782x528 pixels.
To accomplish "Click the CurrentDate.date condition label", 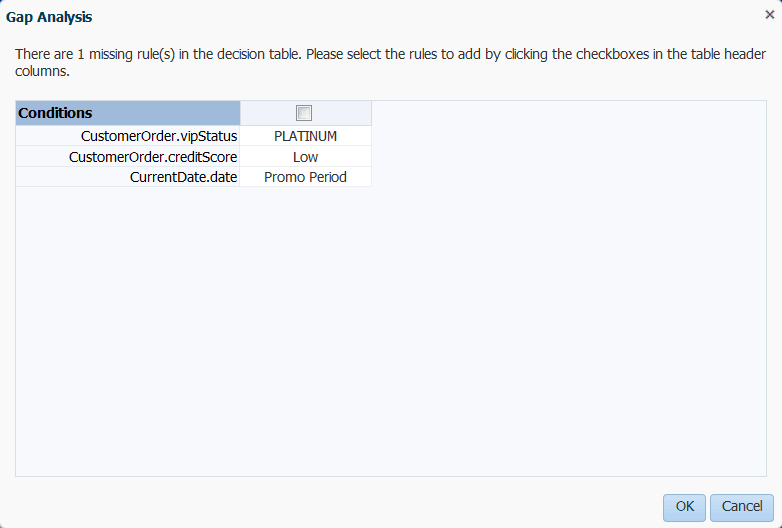I will [183, 177].
